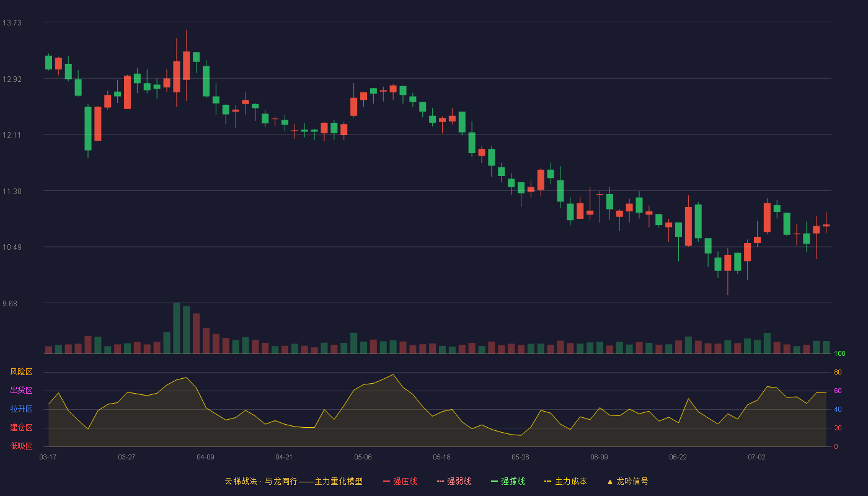Click the 04-21 date label
The image size is (868, 496).
click(284, 457)
